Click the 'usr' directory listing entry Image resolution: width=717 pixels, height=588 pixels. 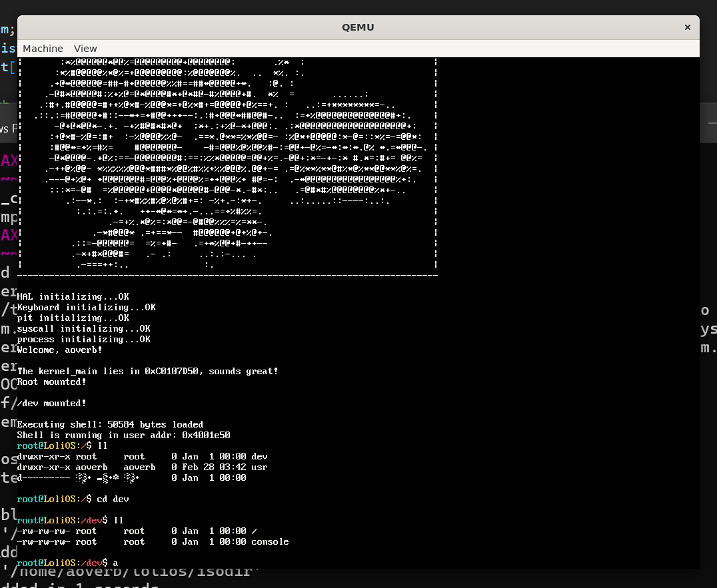coord(259,467)
